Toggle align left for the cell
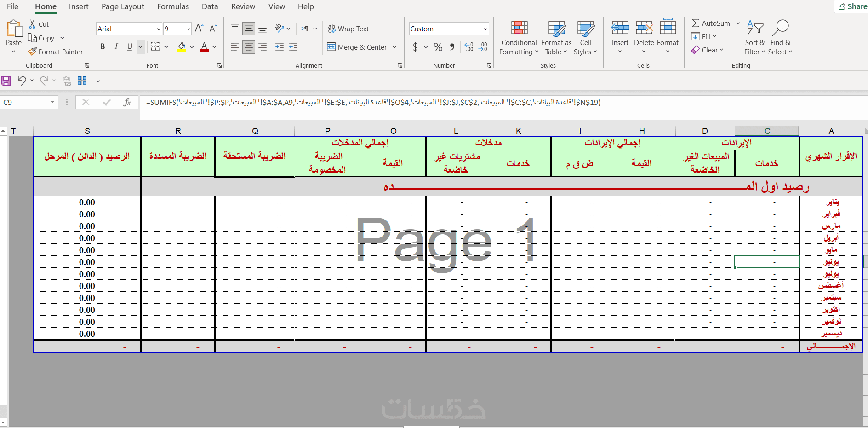 (234, 46)
